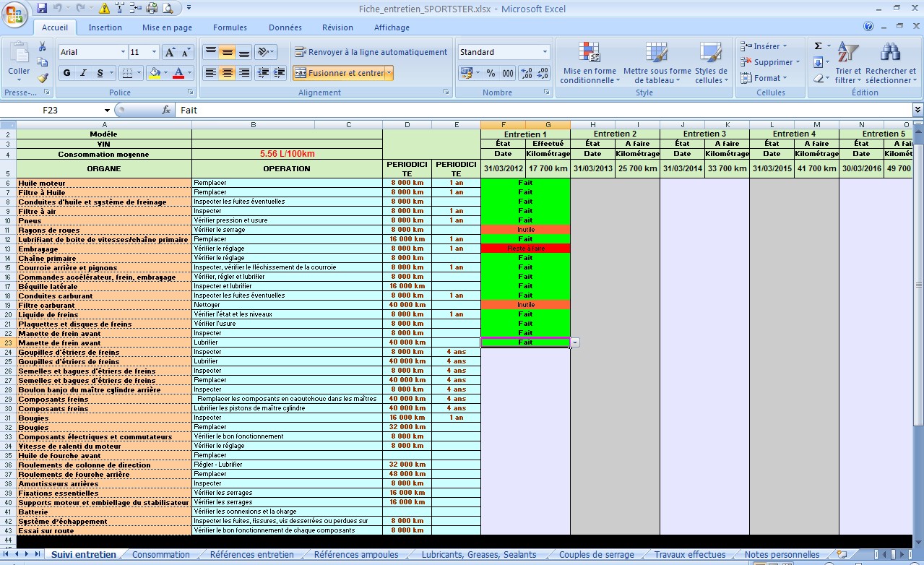Apply accounting number format
This screenshot has width=924, height=565.
point(465,73)
